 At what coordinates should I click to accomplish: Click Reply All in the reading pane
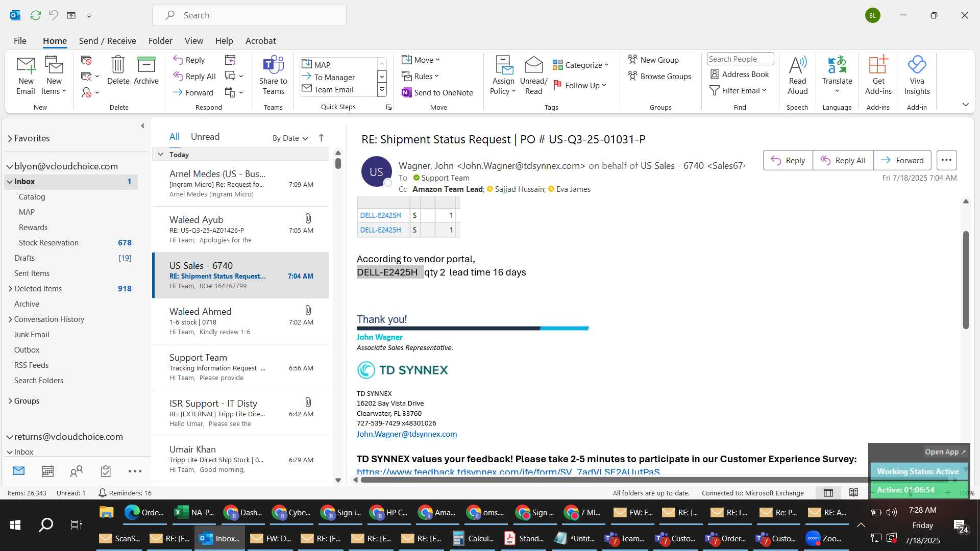click(x=843, y=160)
